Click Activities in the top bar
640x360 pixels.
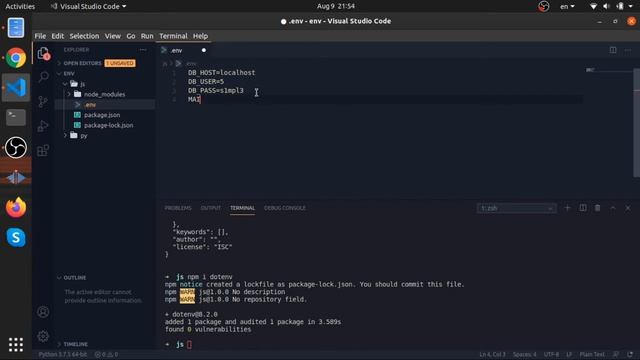coord(20,6)
